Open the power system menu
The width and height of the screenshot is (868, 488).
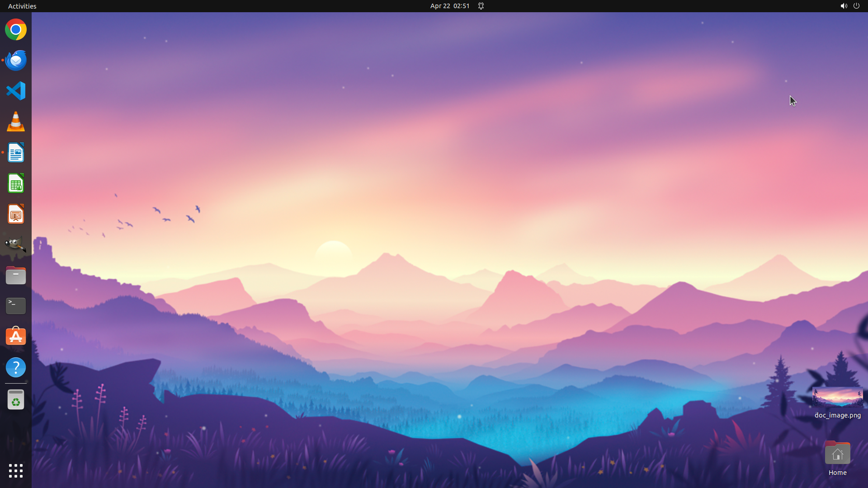point(856,6)
